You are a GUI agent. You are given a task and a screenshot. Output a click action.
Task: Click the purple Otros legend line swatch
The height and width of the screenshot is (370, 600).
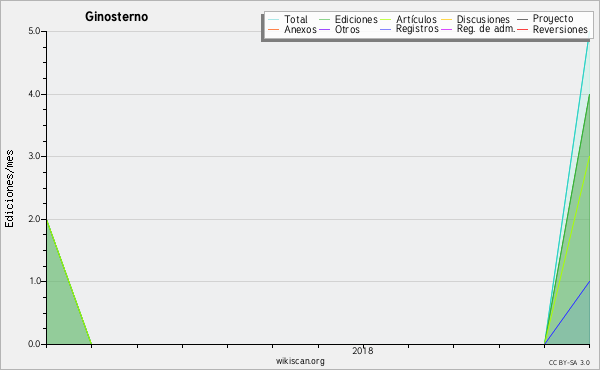click(324, 29)
